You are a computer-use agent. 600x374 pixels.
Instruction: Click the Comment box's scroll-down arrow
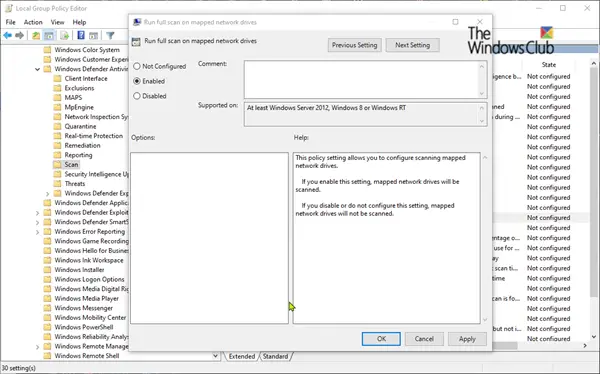click(x=482, y=94)
